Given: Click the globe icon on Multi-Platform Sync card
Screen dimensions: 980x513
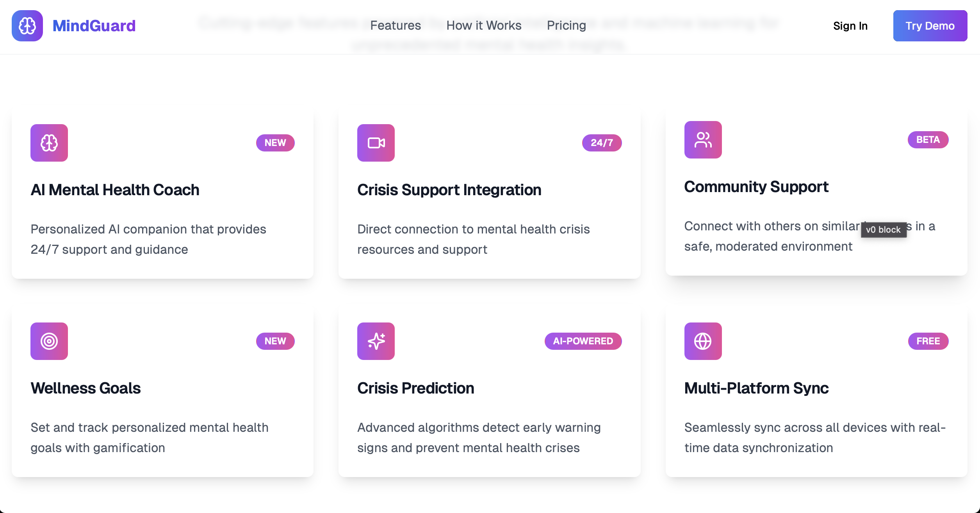Looking at the screenshot, I should pos(702,341).
